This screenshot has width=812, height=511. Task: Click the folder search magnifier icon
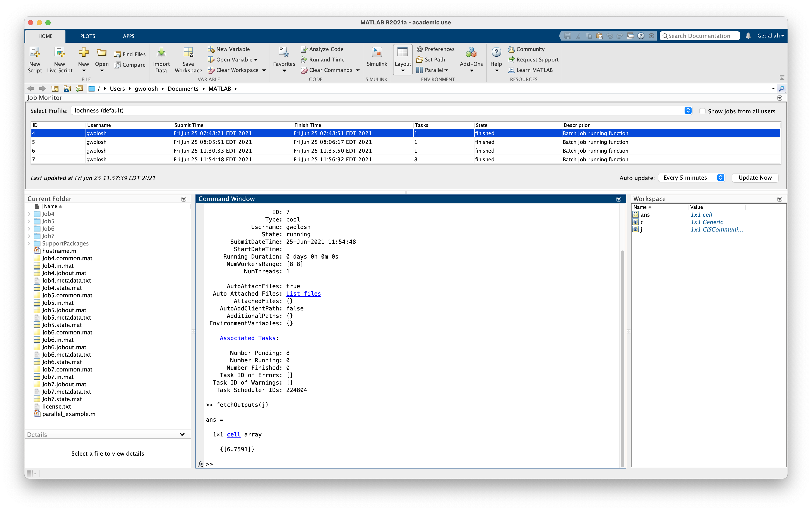[782, 89]
